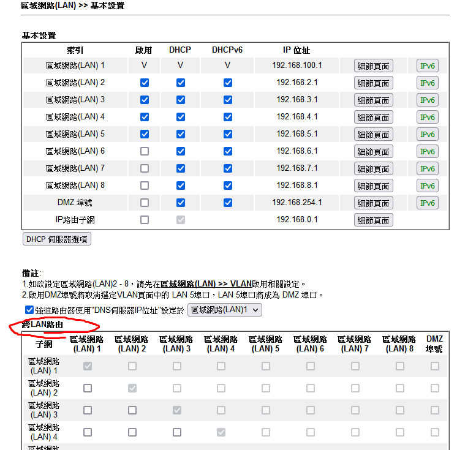Image resolution: width=476 pixels, height=450 pixels.
Task: Click the DHCP 伺服器選項 button
Action: (x=56, y=239)
